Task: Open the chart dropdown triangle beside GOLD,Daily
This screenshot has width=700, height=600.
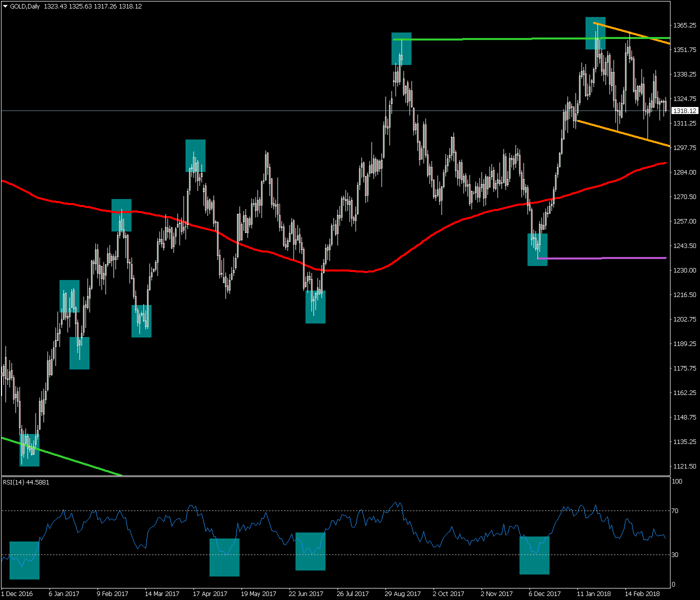Action: click(x=5, y=6)
